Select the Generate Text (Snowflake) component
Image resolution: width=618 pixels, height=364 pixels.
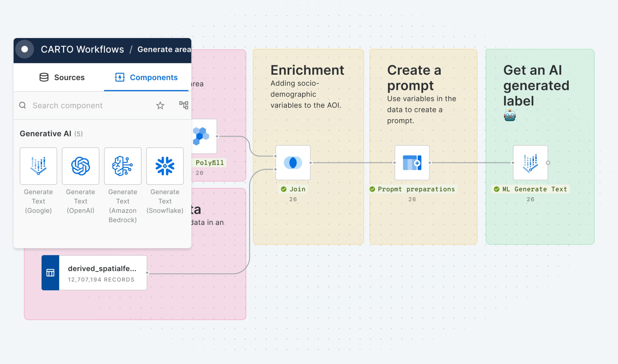[165, 166]
